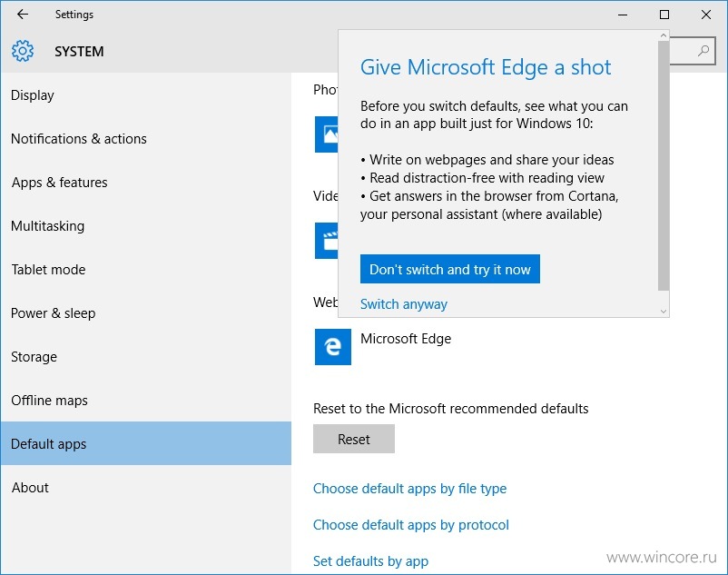728x575 pixels.
Task: Click popup scrollbar down arrow
Action: [664, 312]
